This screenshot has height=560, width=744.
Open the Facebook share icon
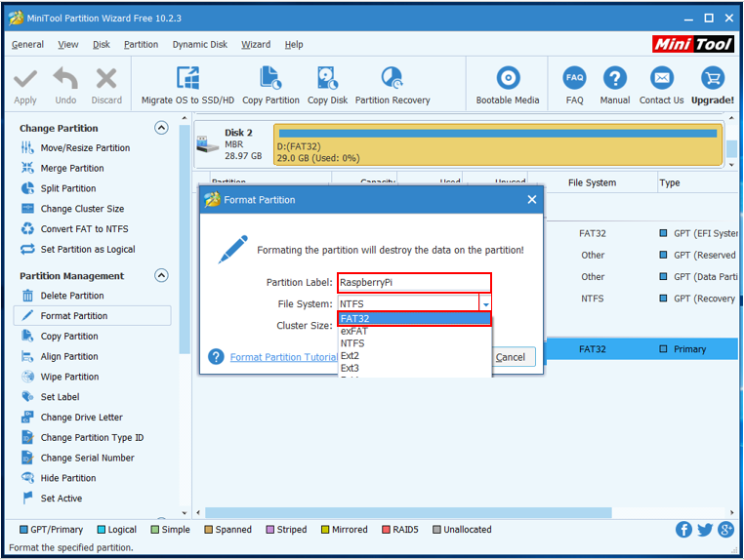pos(683,529)
